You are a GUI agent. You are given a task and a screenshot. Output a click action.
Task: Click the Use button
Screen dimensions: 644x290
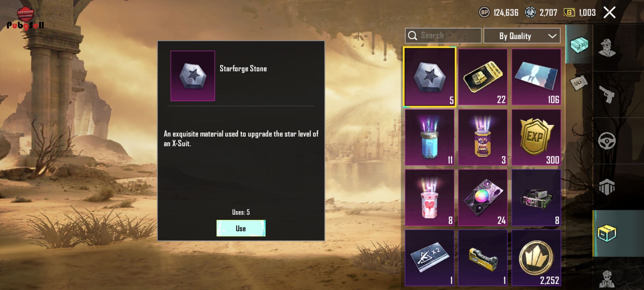[x=241, y=228]
